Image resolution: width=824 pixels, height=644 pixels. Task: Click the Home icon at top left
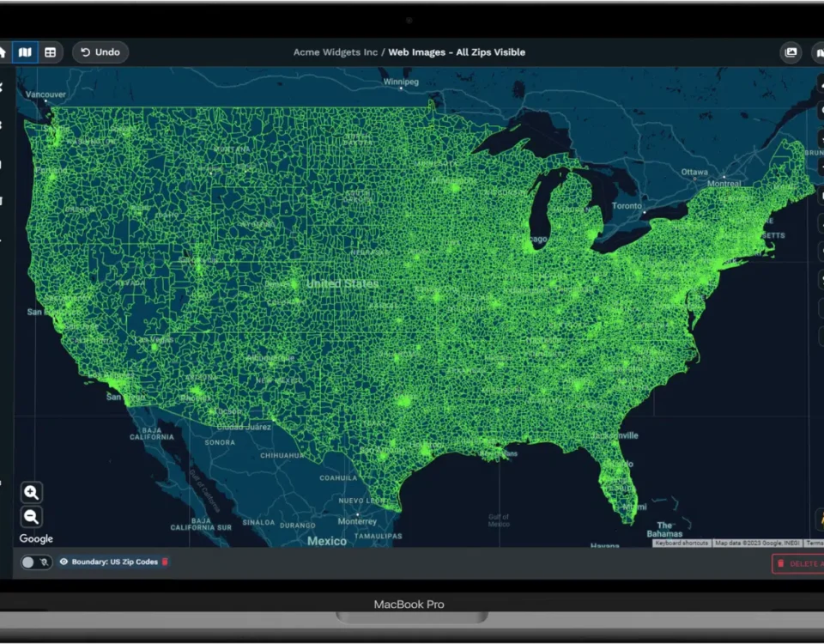click(3, 52)
